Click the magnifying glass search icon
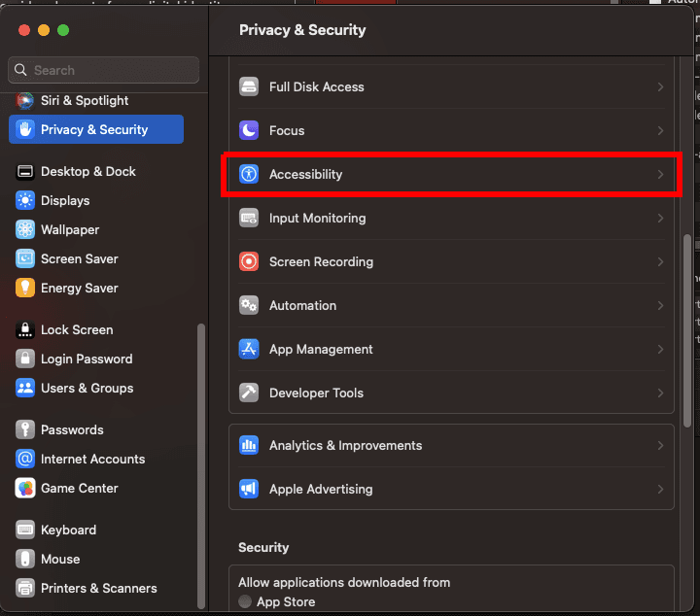The width and height of the screenshot is (700, 616). [20, 70]
